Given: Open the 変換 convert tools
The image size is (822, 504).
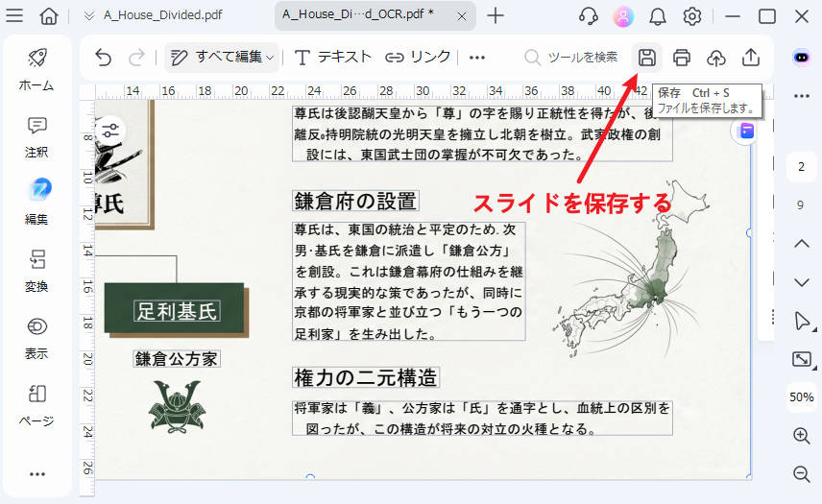Looking at the screenshot, I should 36,271.
